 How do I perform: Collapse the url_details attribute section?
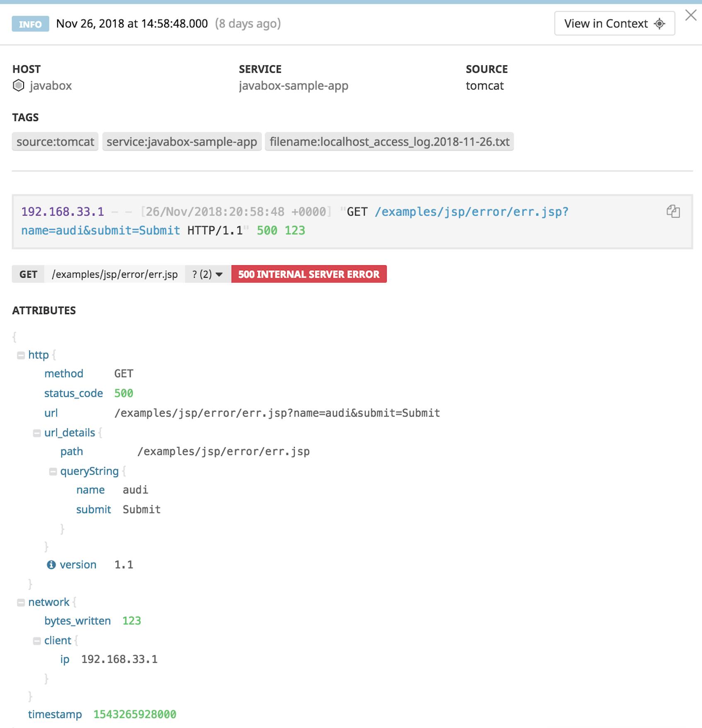pos(38,432)
